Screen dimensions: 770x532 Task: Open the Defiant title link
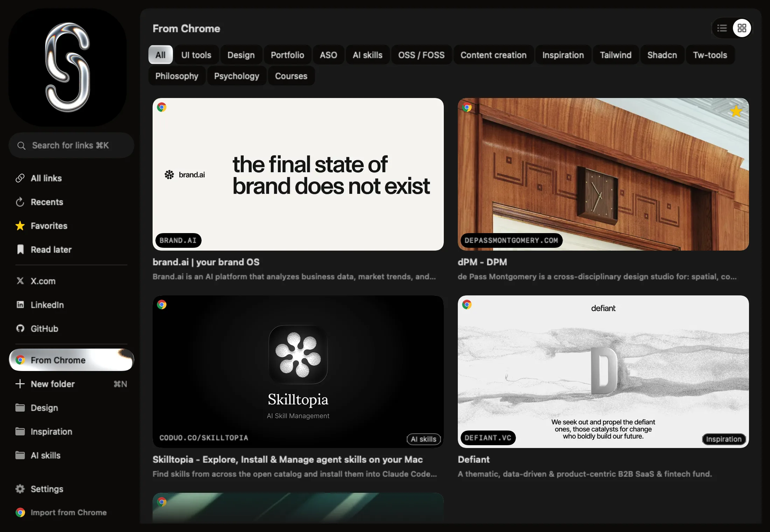click(474, 460)
